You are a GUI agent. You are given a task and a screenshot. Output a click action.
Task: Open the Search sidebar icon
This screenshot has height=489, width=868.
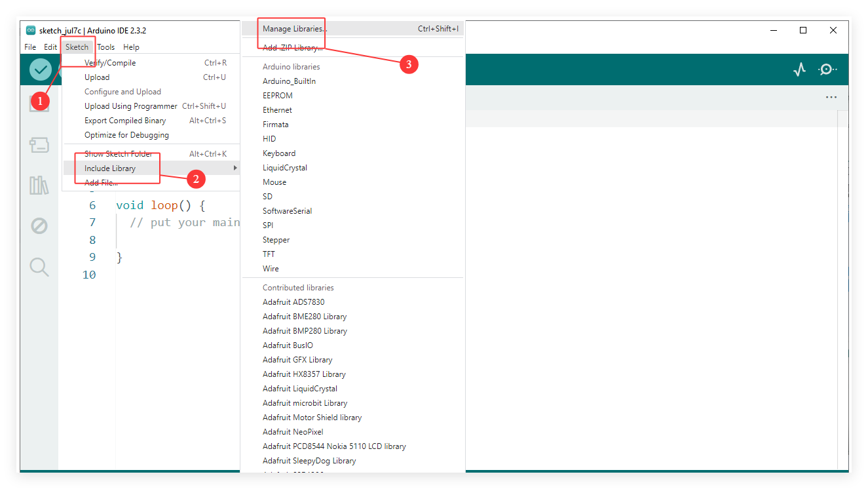[x=39, y=267]
